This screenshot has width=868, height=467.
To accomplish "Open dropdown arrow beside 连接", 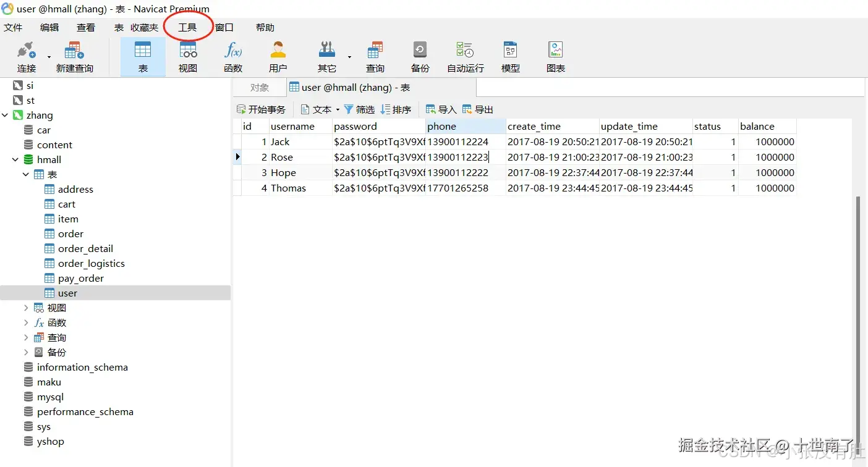I will pos(49,57).
